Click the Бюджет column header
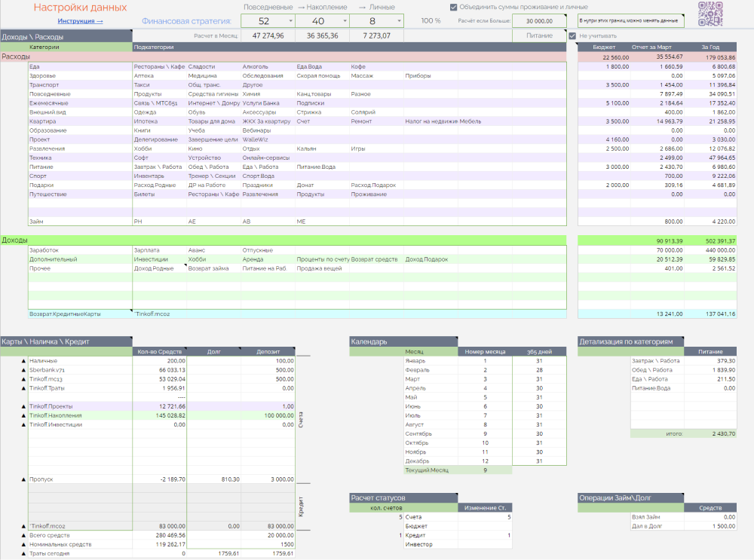 (604, 47)
